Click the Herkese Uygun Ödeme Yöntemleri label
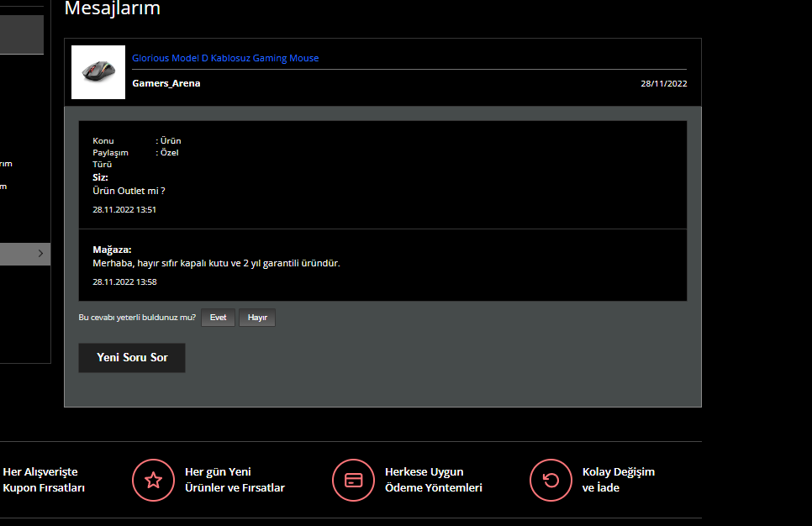 click(433, 480)
